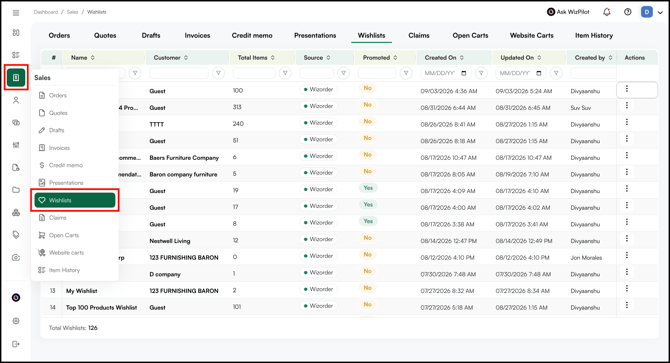670x363 pixels.
Task: Sort by Created On column
Action: tap(462, 58)
